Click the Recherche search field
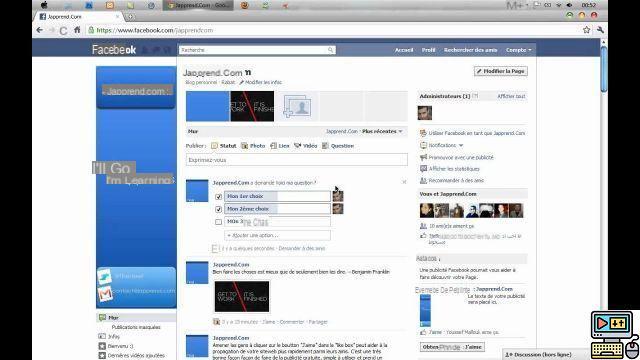The image size is (640, 360). click(x=257, y=50)
